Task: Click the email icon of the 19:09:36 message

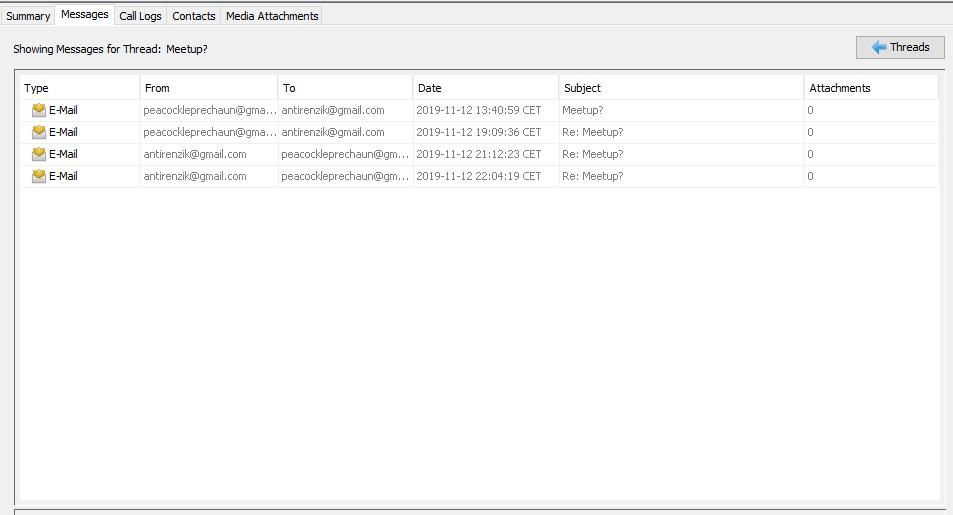Action: [x=39, y=132]
